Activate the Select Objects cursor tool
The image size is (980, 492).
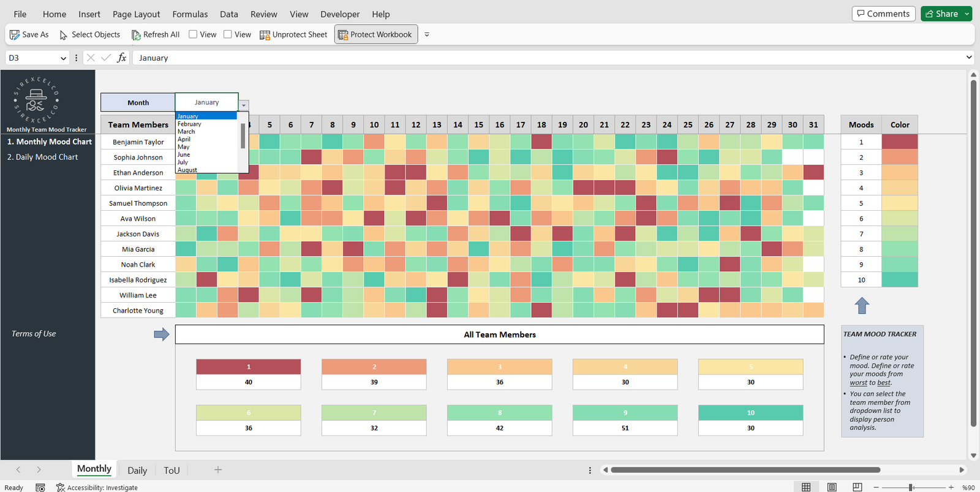click(x=64, y=35)
